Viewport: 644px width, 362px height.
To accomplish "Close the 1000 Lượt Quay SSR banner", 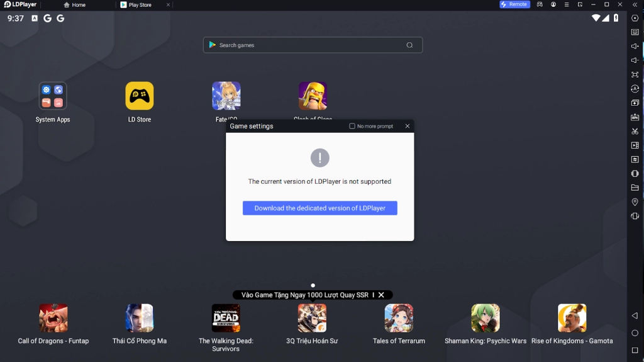I will [381, 295].
